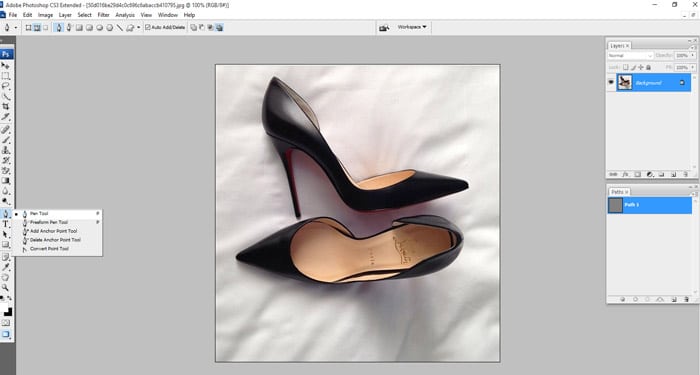Pick the Lasso tool
This screenshot has height=375, width=700.
coord(6,86)
